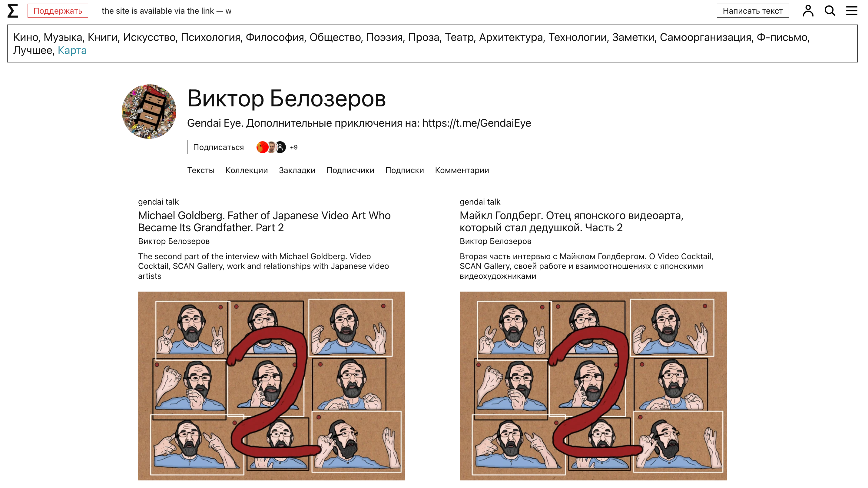Open the search magnifier icon
868x488 pixels.
[830, 11]
